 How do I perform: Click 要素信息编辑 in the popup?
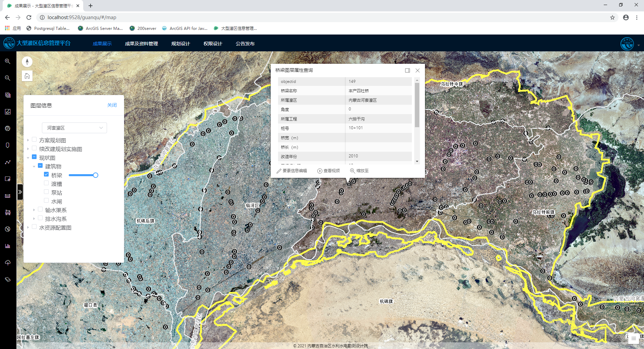coord(291,171)
